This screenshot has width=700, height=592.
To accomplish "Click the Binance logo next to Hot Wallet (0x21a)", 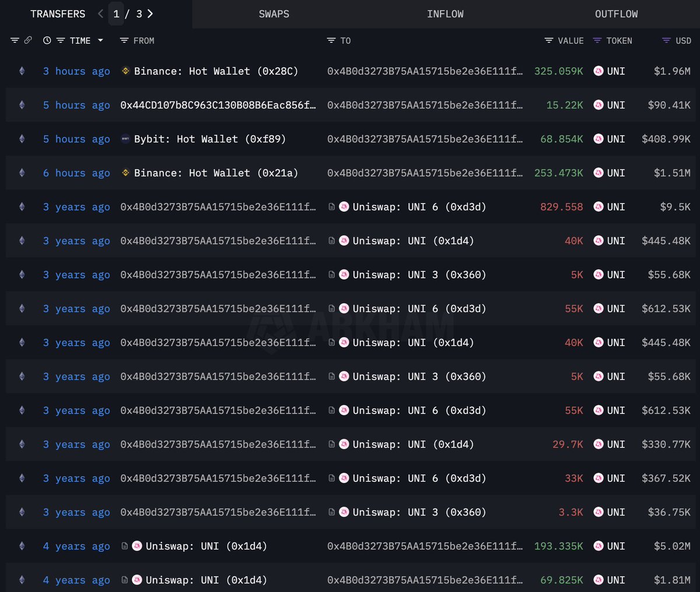I will click(x=125, y=173).
